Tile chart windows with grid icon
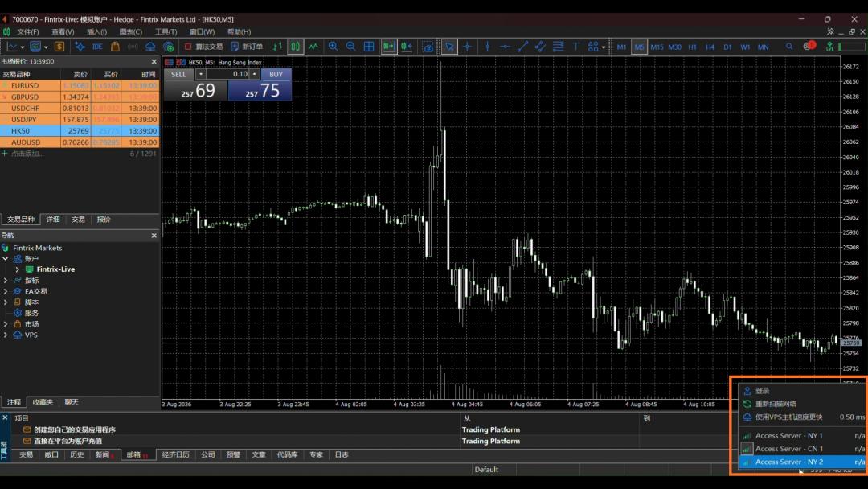 [369, 47]
